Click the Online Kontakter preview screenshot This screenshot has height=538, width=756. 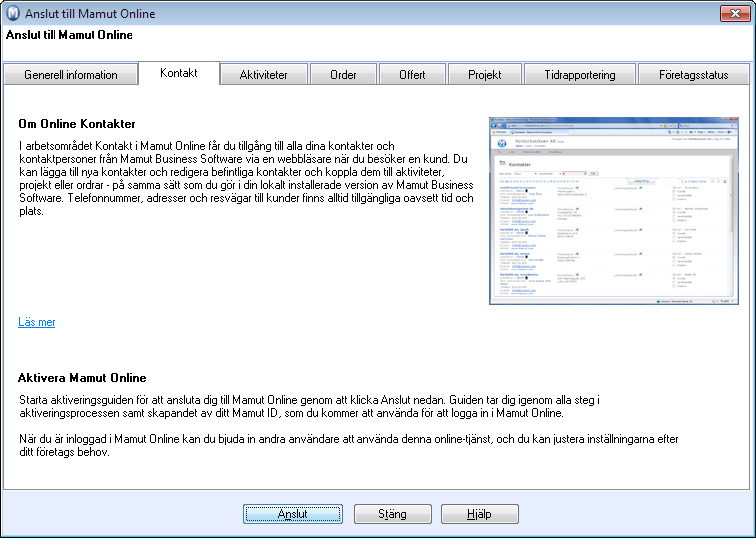(614, 211)
